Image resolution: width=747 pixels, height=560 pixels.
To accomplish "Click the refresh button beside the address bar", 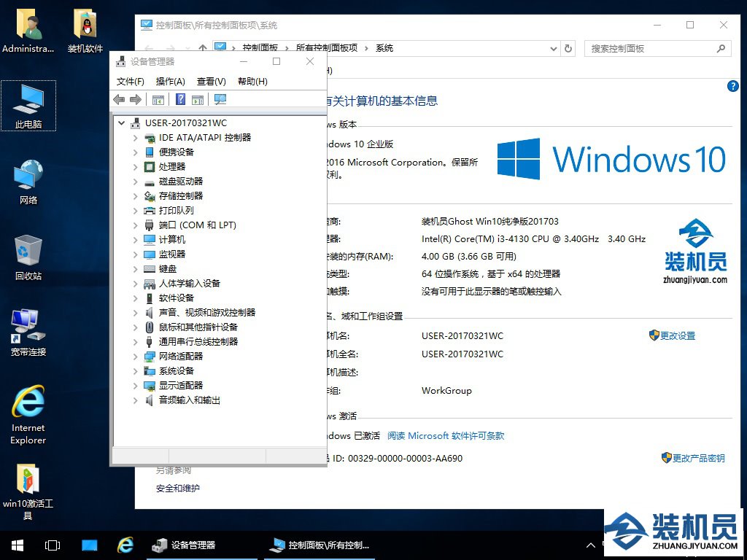I will coord(569,48).
